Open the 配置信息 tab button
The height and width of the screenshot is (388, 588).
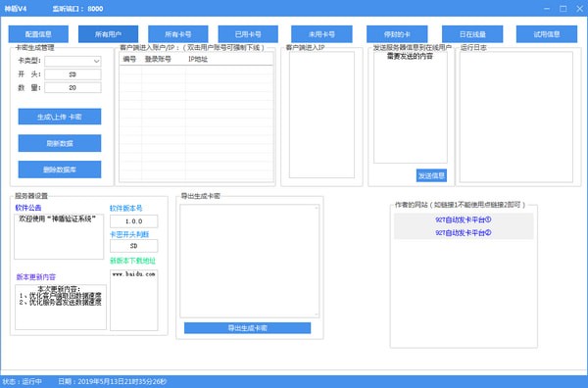(38, 34)
